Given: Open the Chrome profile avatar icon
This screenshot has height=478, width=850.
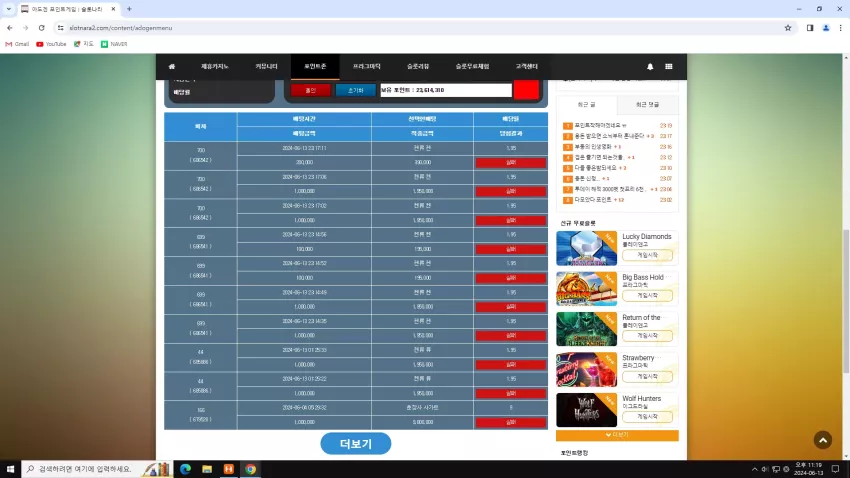Looking at the screenshot, I should pyautogui.click(x=826, y=28).
